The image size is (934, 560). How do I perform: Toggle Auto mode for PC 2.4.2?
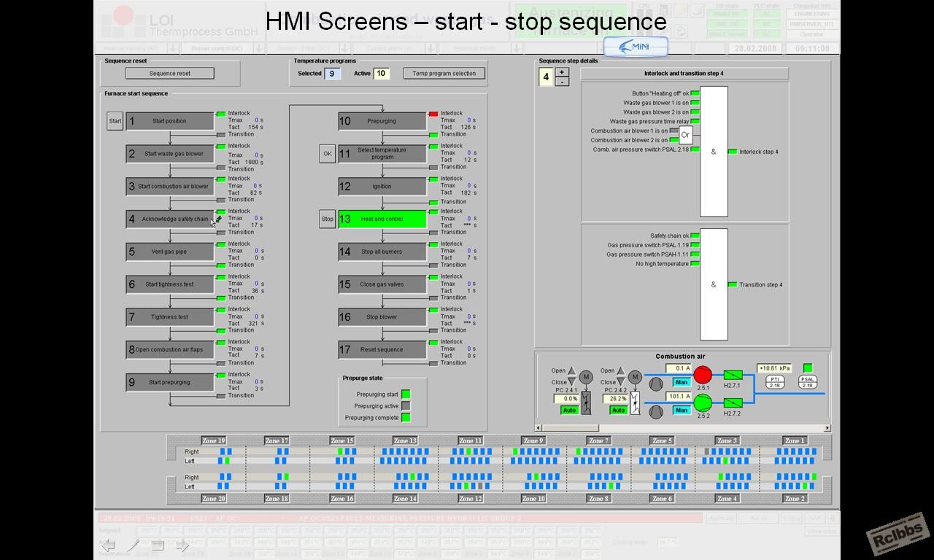618,411
